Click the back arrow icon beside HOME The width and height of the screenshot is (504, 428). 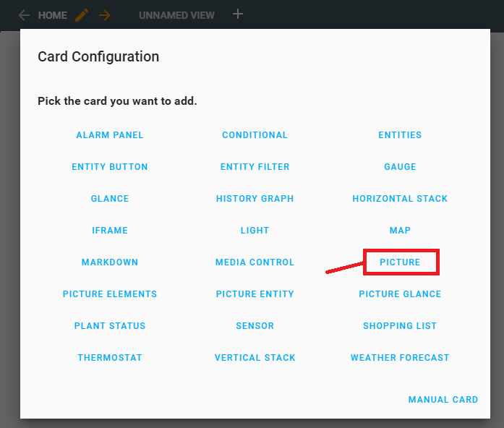[x=24, y=15]
